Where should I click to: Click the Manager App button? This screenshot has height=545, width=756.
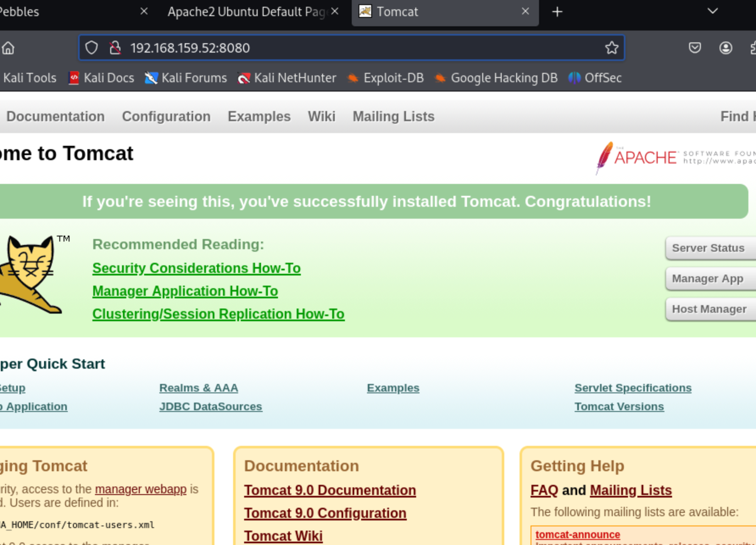(x=711, y=278)
